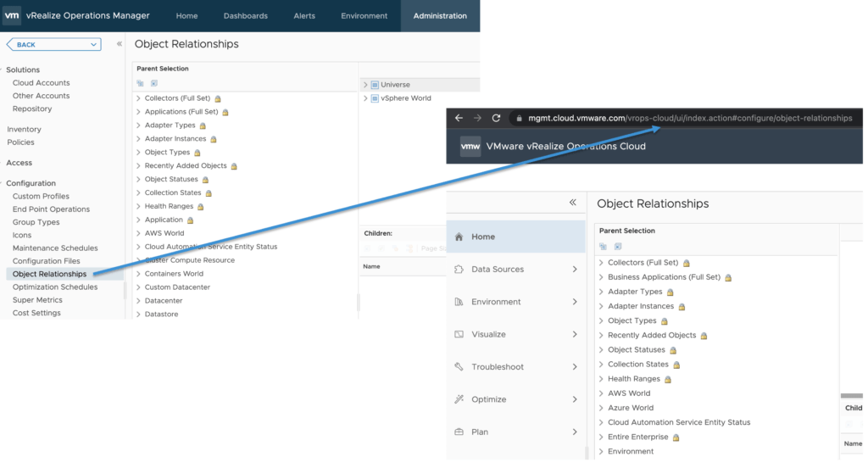This screenshot has width=868, height=468.
Task: Expand the Data Sources menu chevron
Action: click(x=575, y=270)
